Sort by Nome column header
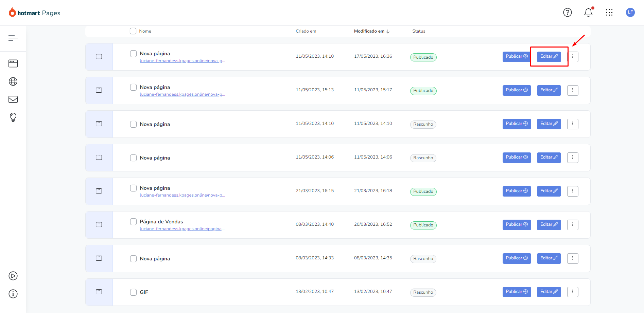 click(145, 31)
